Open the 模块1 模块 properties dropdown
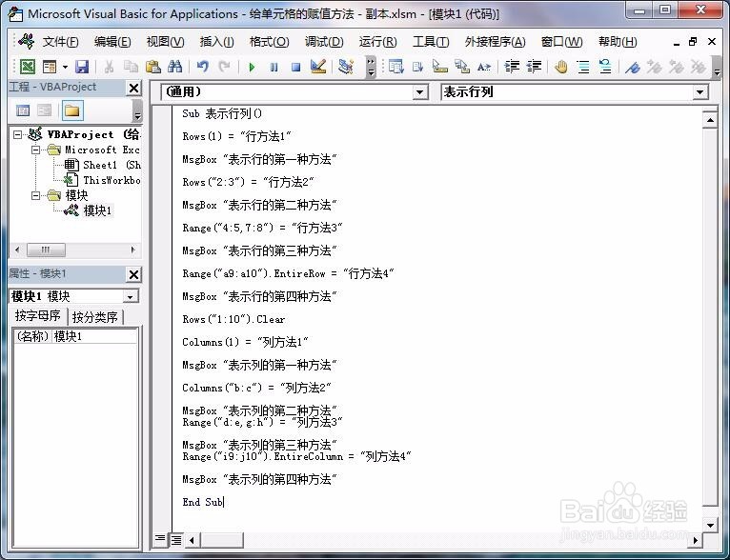Screen dimensions: 730x560 click(x=131, y=296)
